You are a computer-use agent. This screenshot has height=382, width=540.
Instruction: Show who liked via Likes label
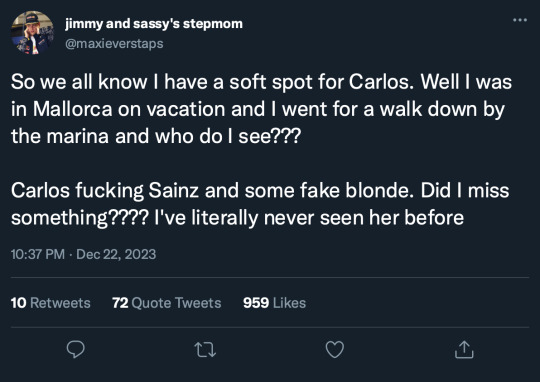[289, 303]
